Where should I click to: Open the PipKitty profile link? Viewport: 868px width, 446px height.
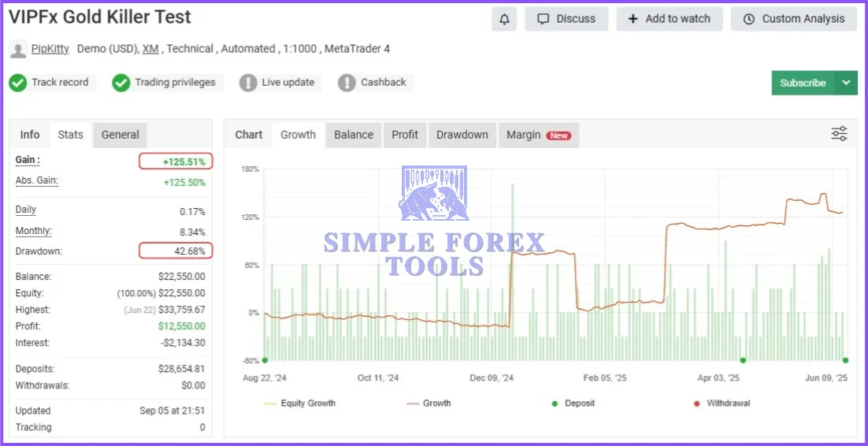pyautogui.click(x=50, y=49)
